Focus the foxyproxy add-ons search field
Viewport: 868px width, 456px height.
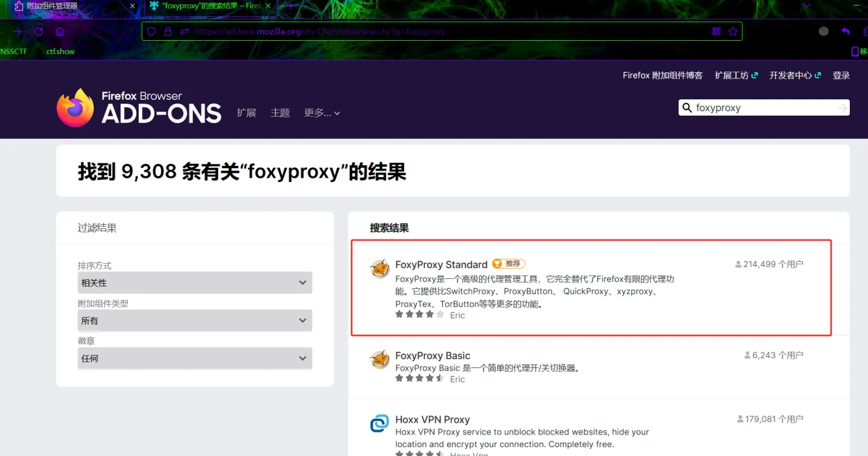click(x=764, y=108)
